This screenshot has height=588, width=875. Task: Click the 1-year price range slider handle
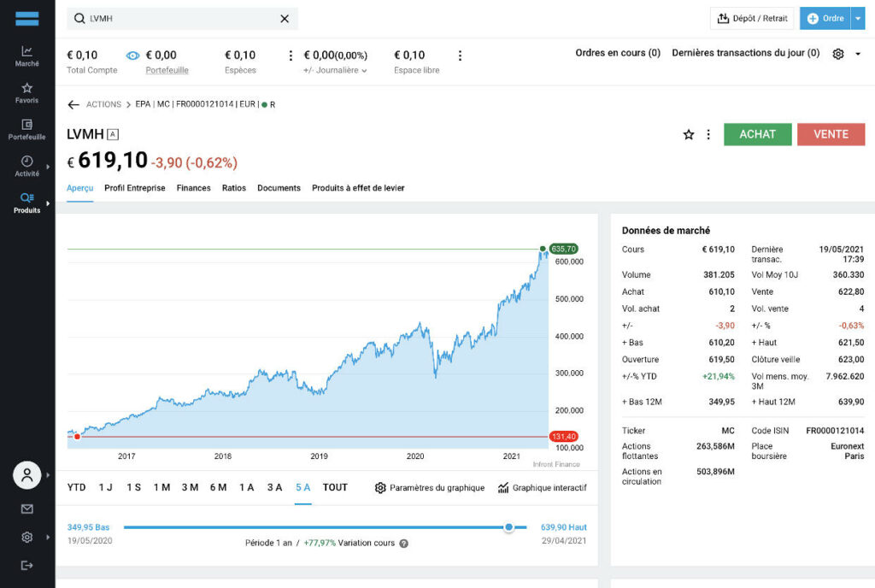pos(509,527)
